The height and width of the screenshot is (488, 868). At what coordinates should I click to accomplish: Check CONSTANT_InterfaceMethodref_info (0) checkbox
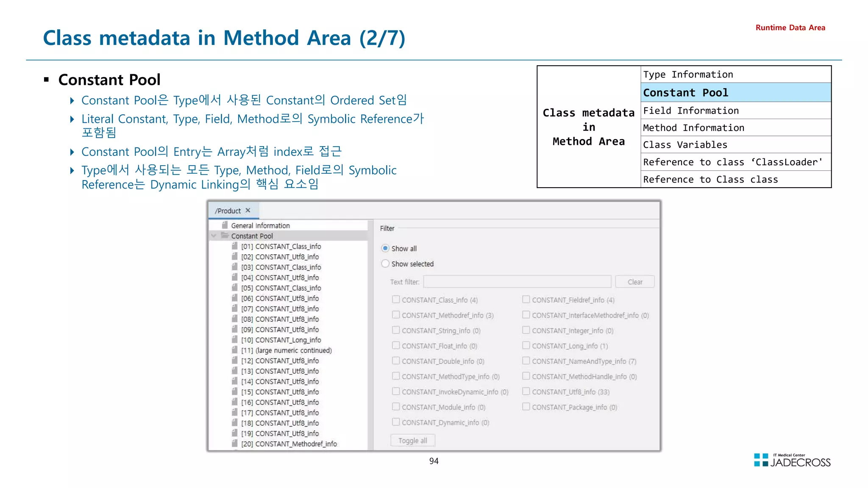526,315
